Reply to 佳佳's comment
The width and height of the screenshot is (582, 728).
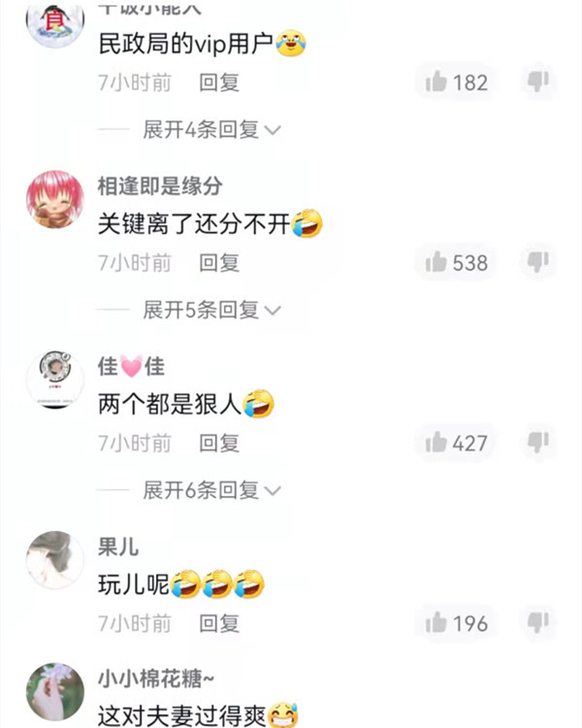tap(219, 443)
